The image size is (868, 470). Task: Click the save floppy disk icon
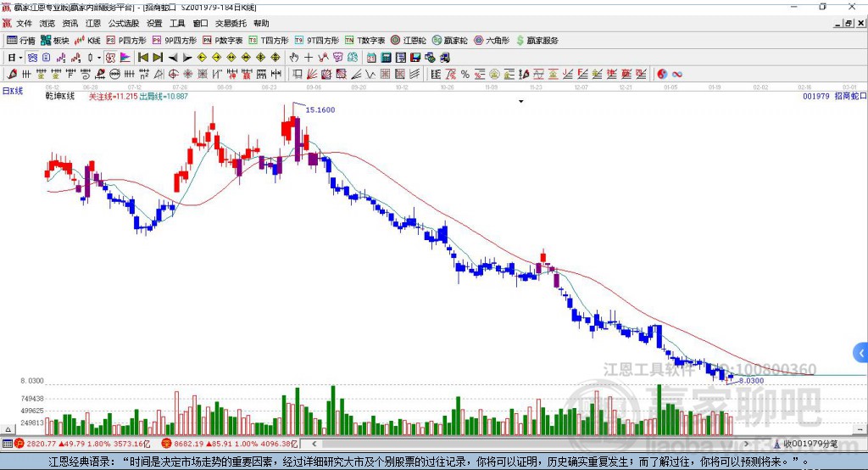(415, 58)
